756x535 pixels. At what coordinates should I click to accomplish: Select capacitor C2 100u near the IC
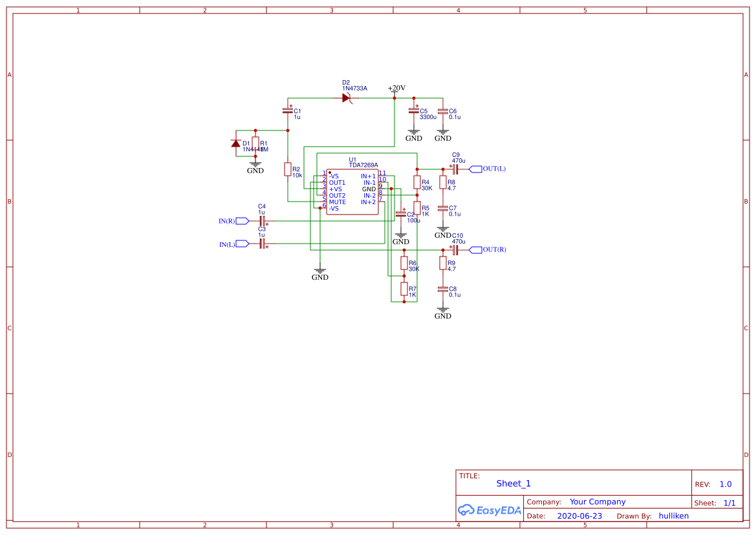click(x=402, y=213)
